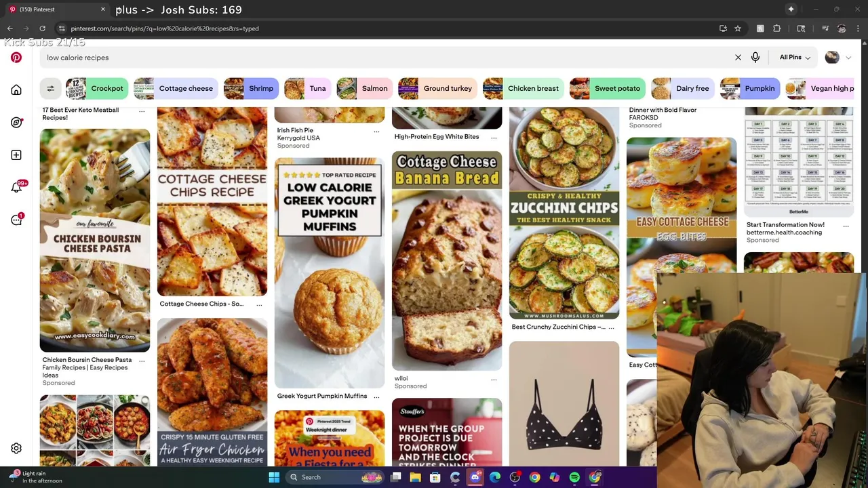The width and height of the screenshot is (868, 488).
Task: Open the messages chat bubble icon
Action: click(x=16, y=220)
